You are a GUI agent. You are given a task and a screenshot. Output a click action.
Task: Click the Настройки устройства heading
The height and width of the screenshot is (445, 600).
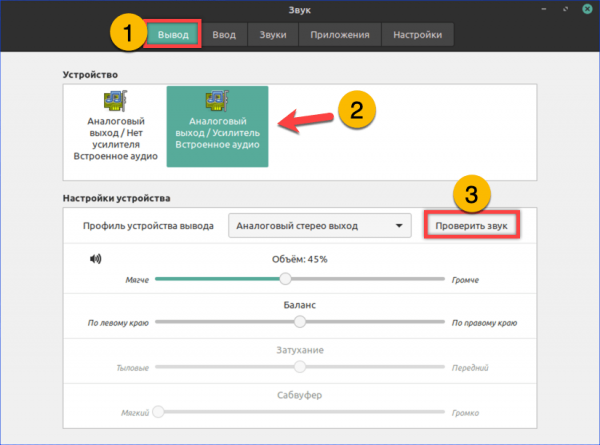coord(116,198)
